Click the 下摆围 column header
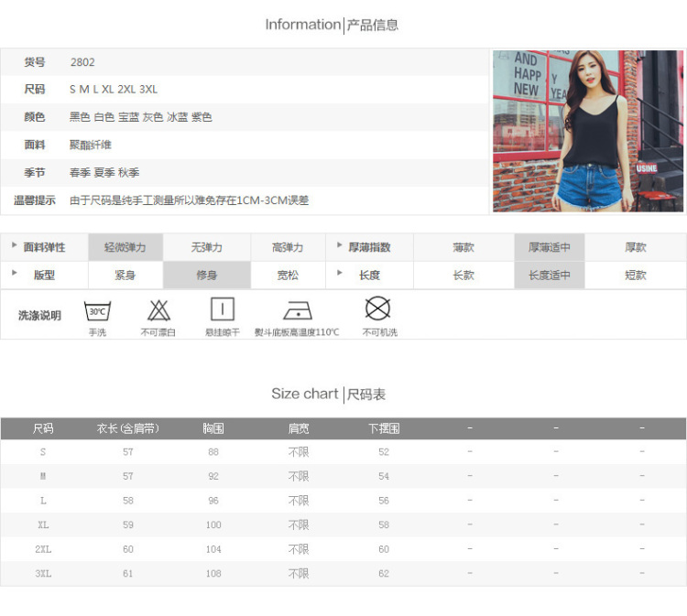The height and width of the screenshot is (616, 687). tap(384, 428)
